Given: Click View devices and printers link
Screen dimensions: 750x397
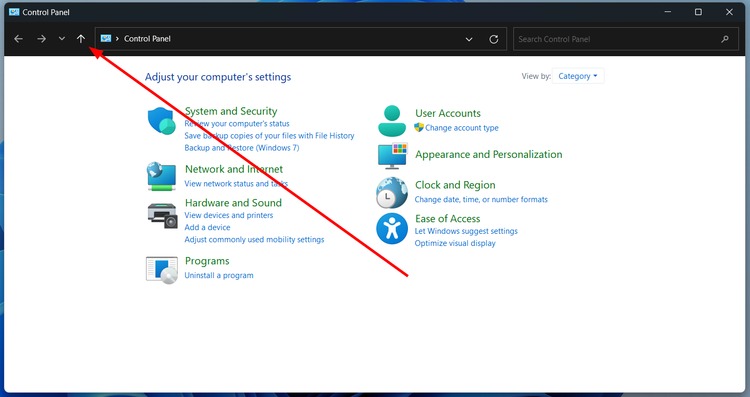Looking at the screenshot, I should point(229,215).
